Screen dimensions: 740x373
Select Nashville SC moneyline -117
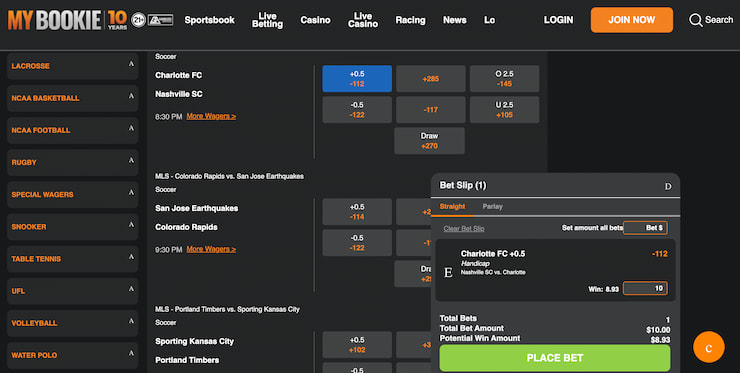pyautogui.click(x=430, y=110)
